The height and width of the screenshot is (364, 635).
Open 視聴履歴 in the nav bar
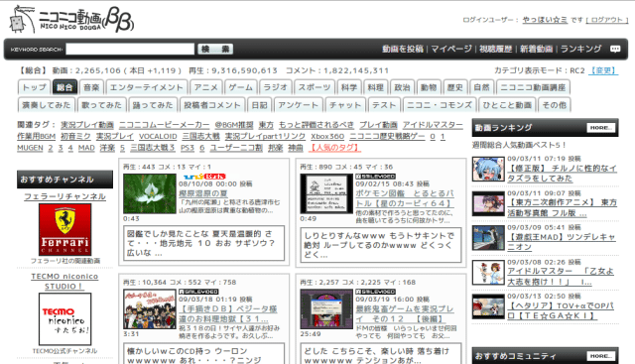(496, 49)
